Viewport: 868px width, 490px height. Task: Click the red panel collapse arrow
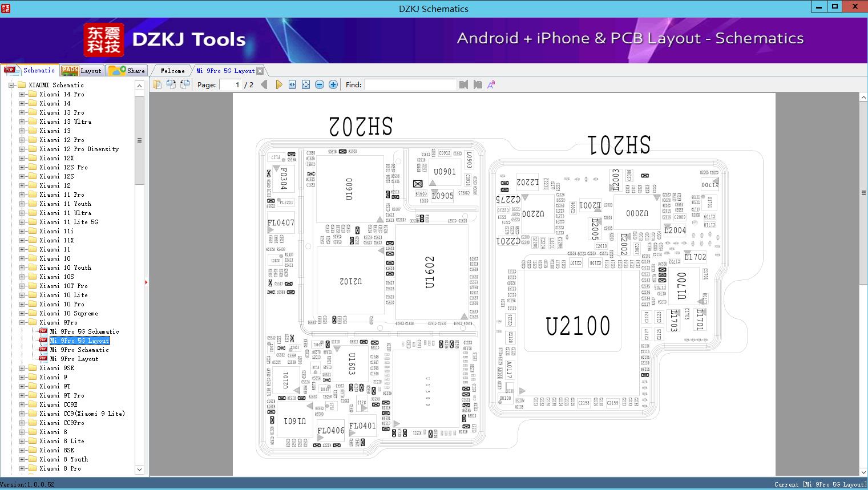(146, 282)
